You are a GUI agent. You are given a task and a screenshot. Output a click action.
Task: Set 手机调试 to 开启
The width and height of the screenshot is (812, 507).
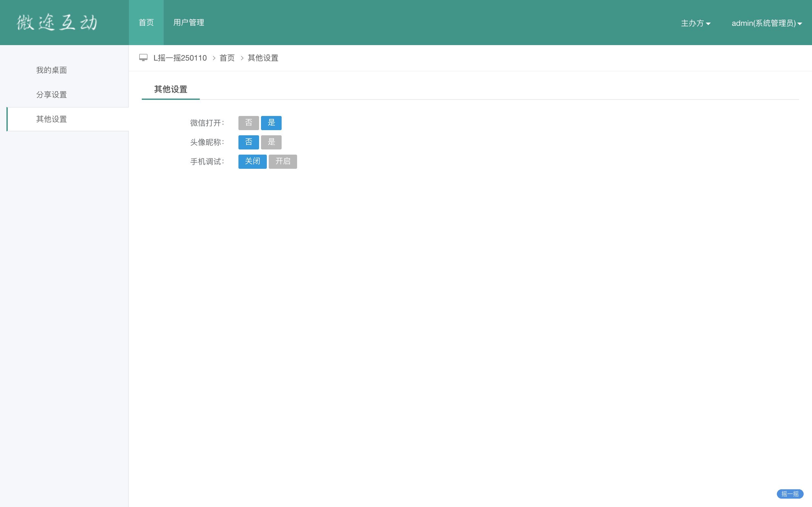pyautogui.click(x=283, y=162)
